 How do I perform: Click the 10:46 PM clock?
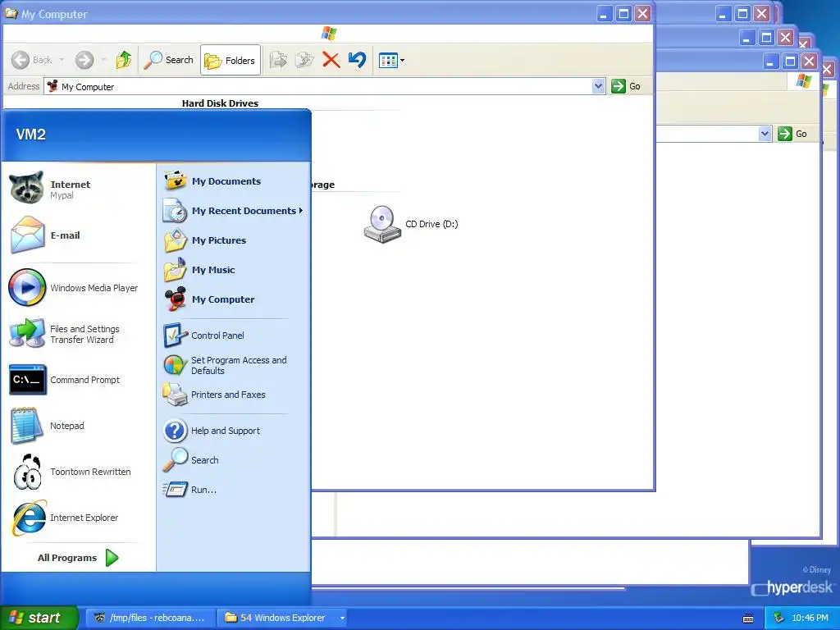pyautogui.click(x=810, y=618)
